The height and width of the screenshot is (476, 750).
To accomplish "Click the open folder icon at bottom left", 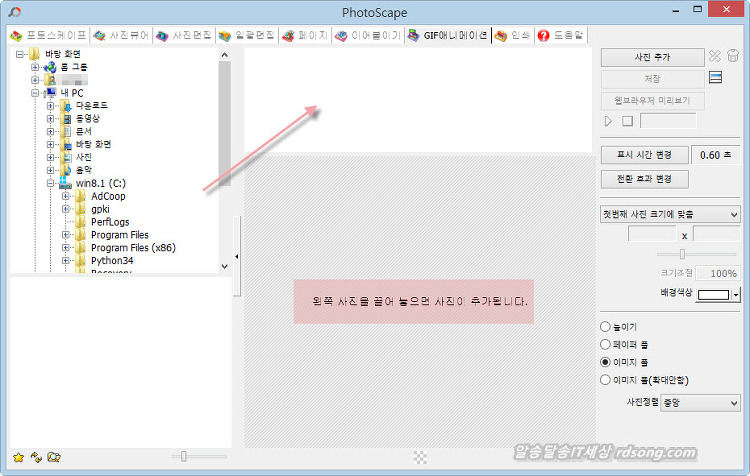I will pos(54,457).
